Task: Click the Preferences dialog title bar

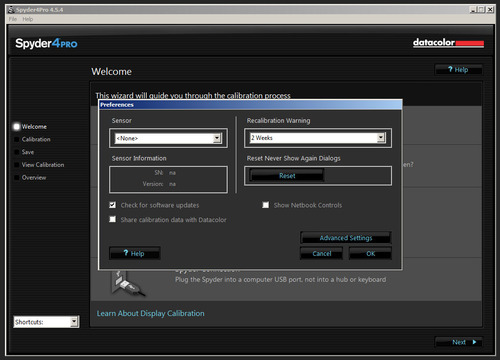Action: (x=250, y=105)
